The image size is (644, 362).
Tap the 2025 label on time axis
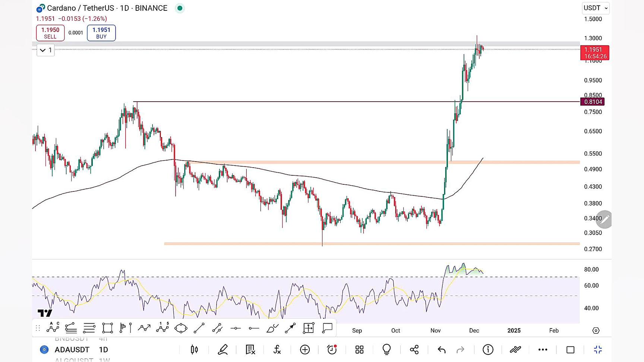pos(514,331)
